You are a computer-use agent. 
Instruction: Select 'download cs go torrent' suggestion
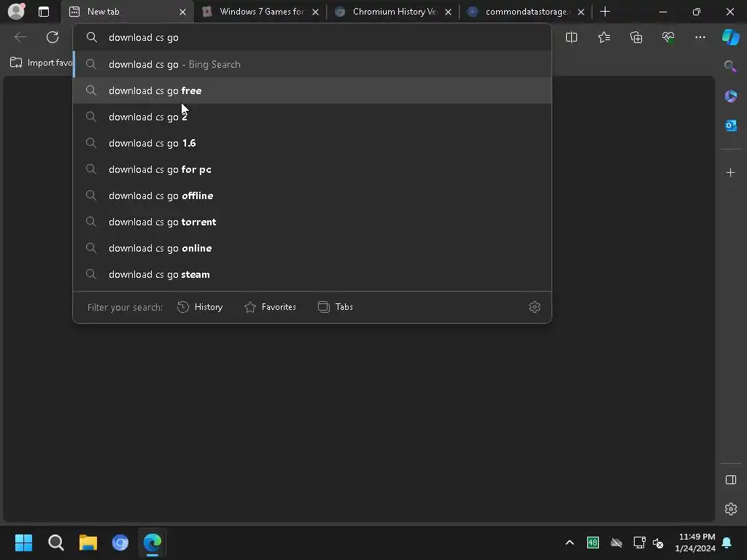(312, 222)
